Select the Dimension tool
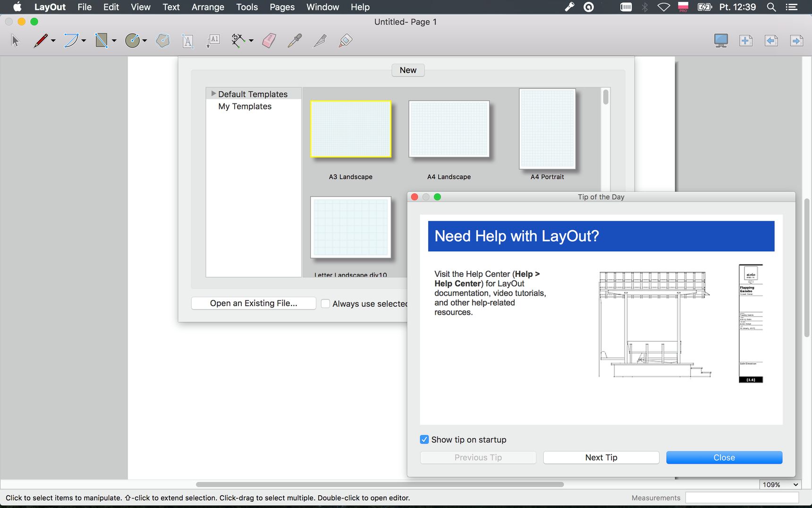812x508 pixels. pos(238,41)
